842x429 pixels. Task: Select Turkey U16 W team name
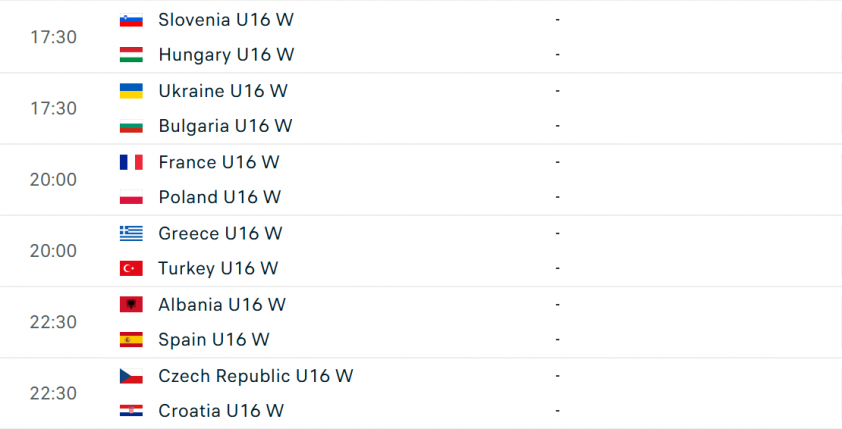(218, 268)
